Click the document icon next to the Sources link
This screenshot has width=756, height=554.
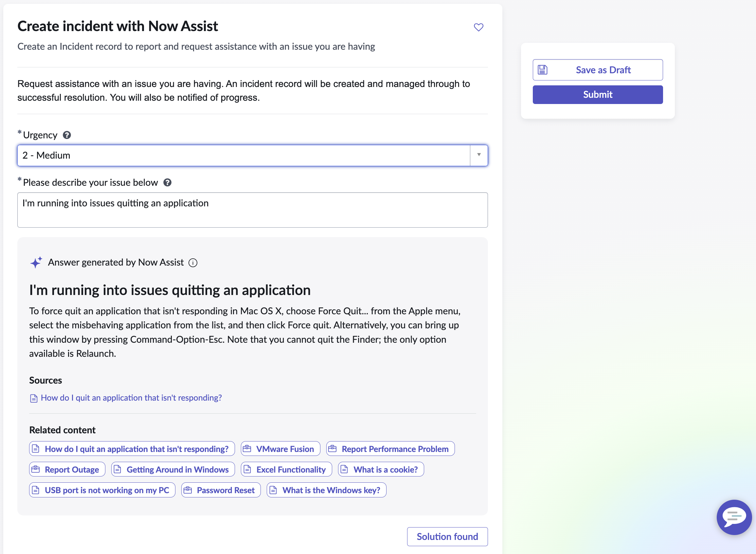[34, 398]
